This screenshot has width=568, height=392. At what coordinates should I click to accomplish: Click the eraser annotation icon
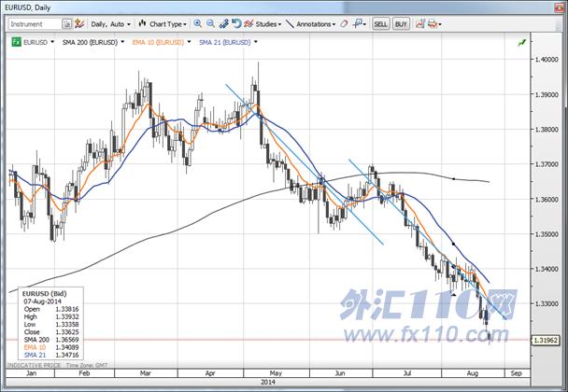[x=344, y=24]
